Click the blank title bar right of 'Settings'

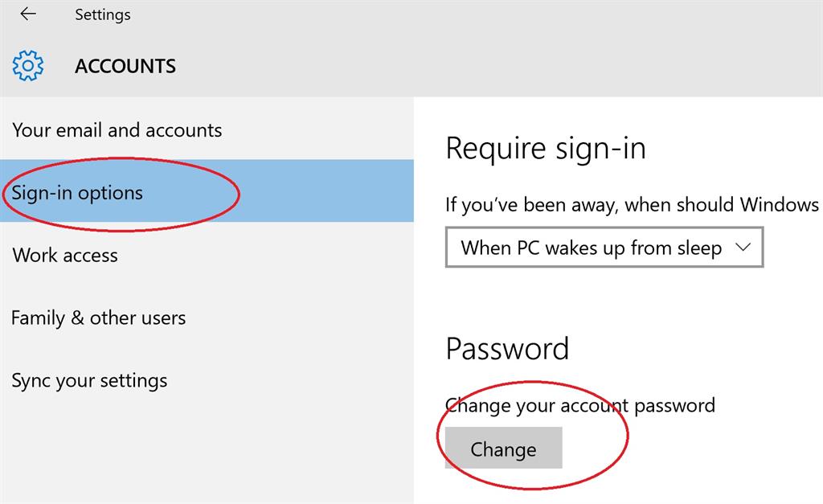482,14
